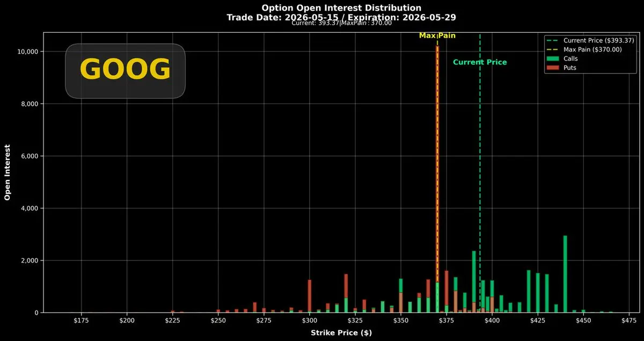Click the green "Current Price" chart annotation

480,62
